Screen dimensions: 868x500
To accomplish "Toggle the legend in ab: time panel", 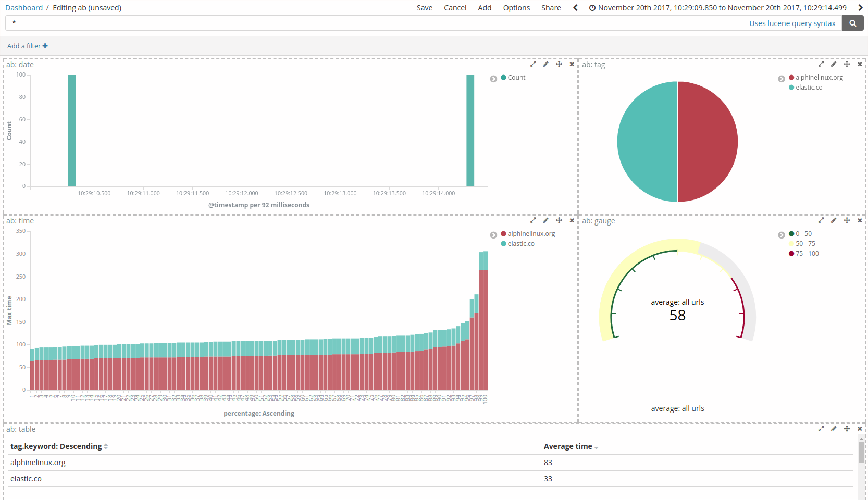I will 493,235.
